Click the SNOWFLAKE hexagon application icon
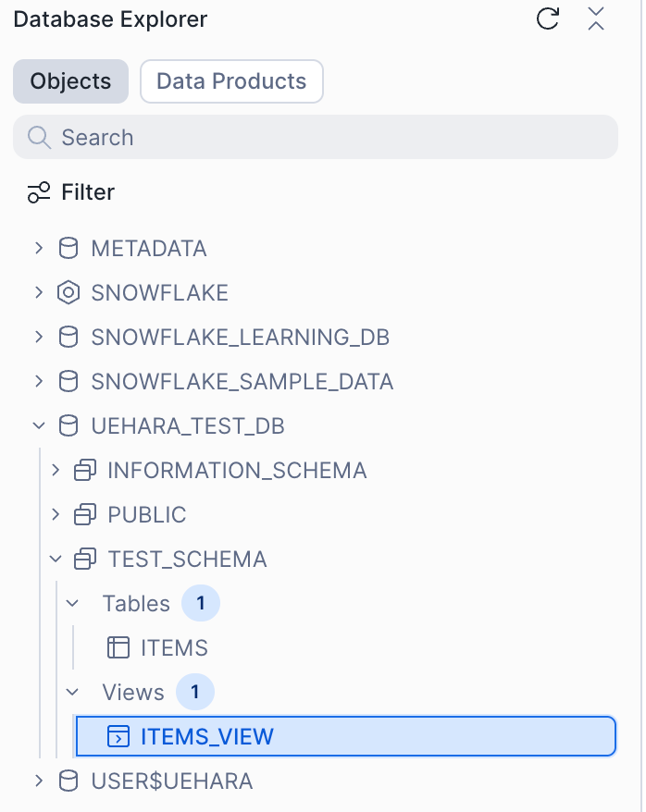Image resolution: width=646 pixels, height=812 pixels. (68, 293)
